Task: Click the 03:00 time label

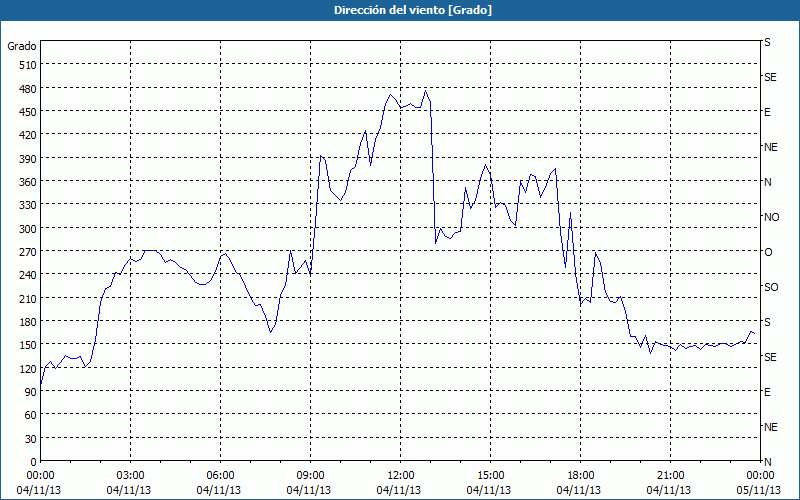Action: [131, 476]
